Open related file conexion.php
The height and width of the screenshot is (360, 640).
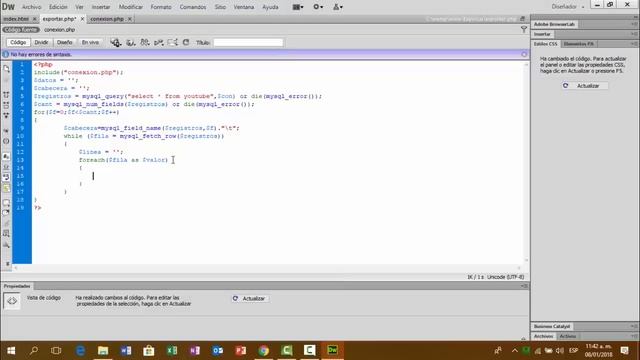coord(60,30)
